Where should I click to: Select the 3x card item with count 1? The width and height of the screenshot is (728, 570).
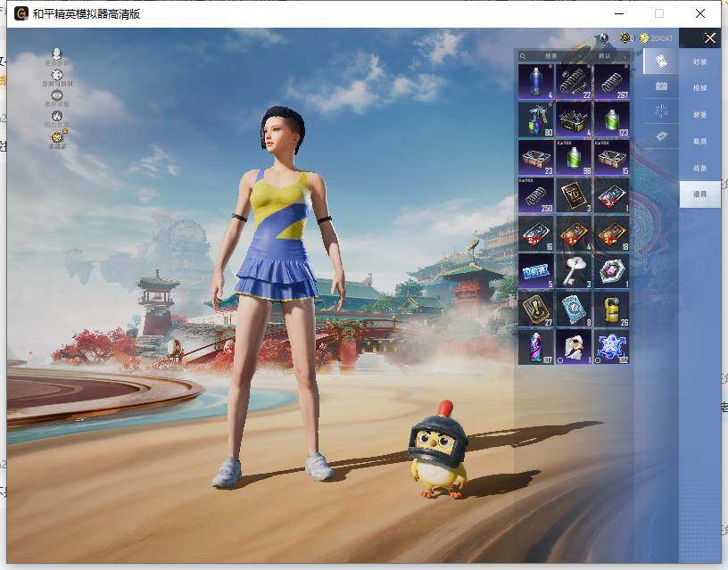tap(611, 195)
